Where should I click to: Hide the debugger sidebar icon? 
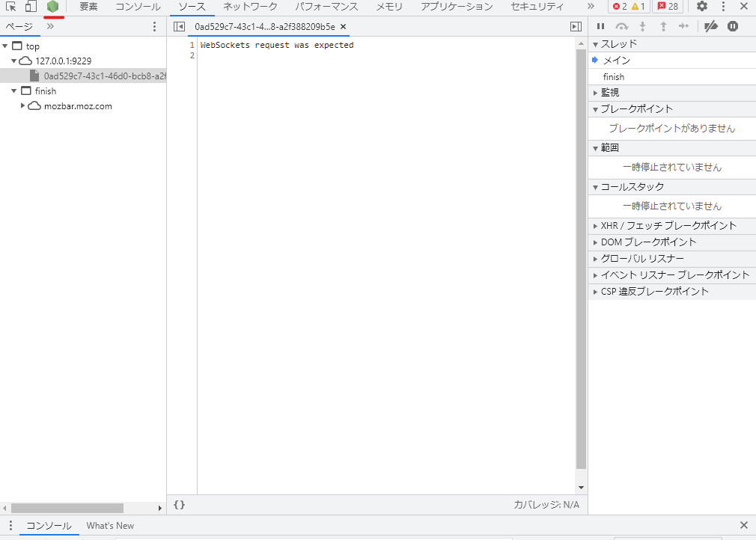[x=576, y=26]
